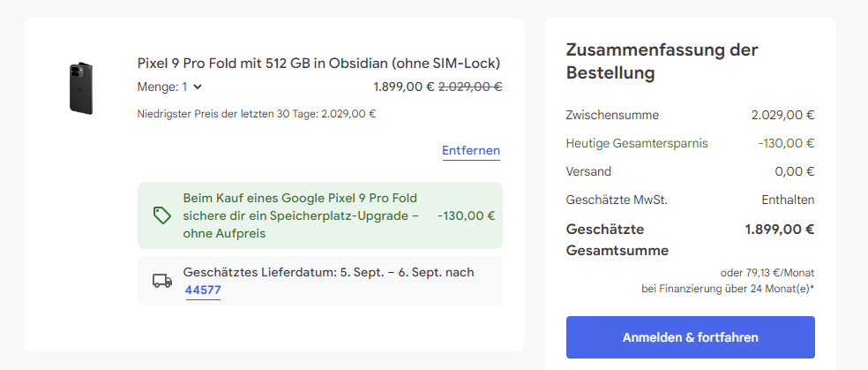Expand the Menge quantity chevron

click(x=198, y=87)
